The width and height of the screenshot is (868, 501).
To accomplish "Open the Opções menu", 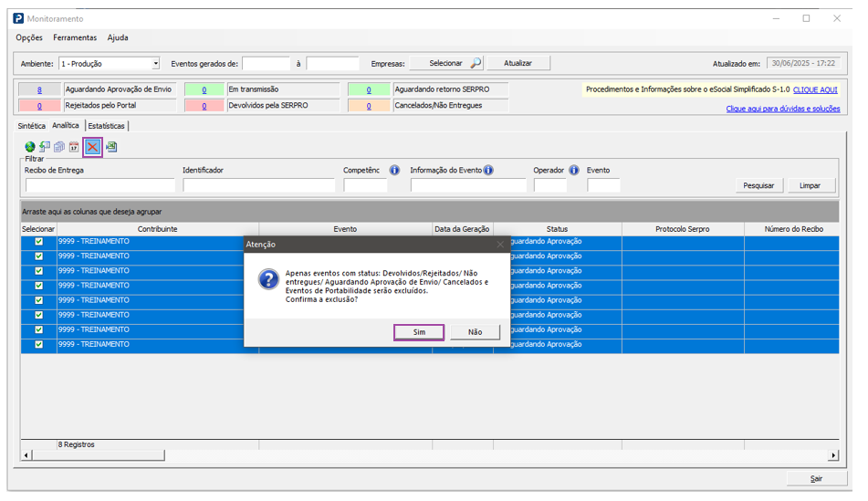I will click(x=29, y=37).
